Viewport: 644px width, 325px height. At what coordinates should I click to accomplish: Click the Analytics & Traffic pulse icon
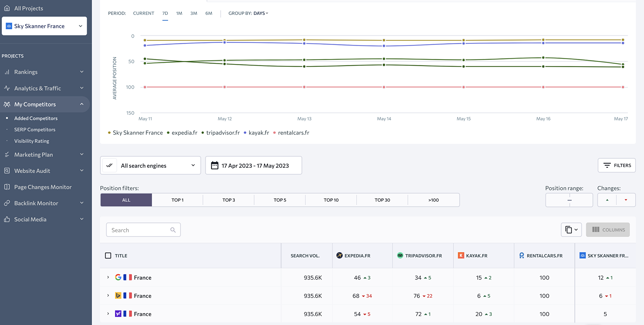(x=7, y=88)
